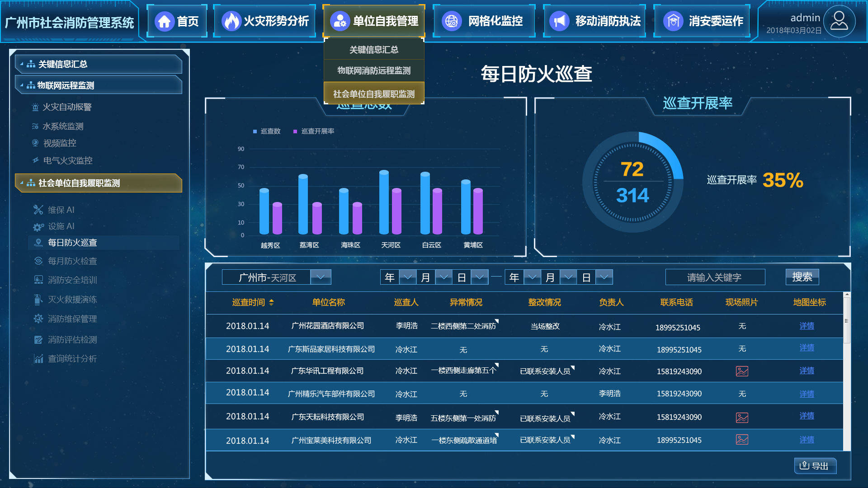
Task: Click the megaphone icon for 移动消防执法
Action: click(559, 21)
